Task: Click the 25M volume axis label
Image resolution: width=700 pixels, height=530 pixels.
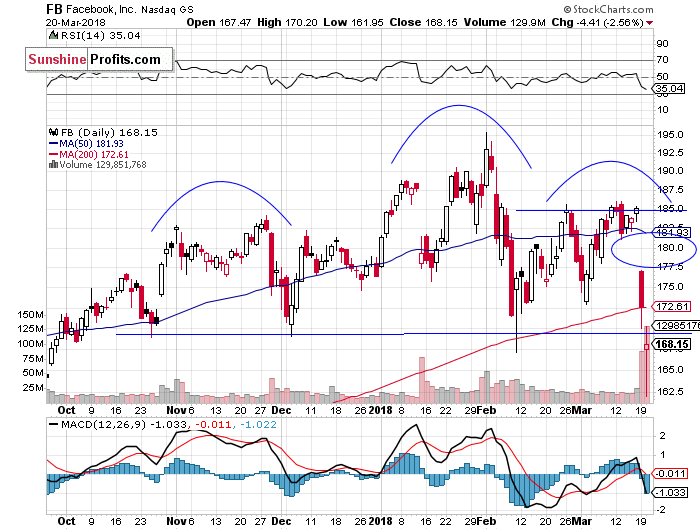Action: [33, 387]
